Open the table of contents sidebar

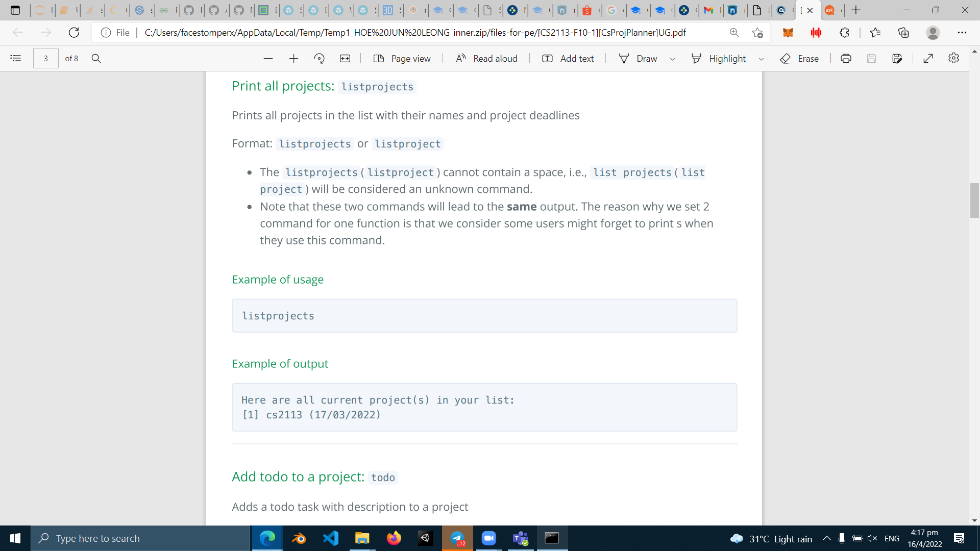[x=15, y=58]
